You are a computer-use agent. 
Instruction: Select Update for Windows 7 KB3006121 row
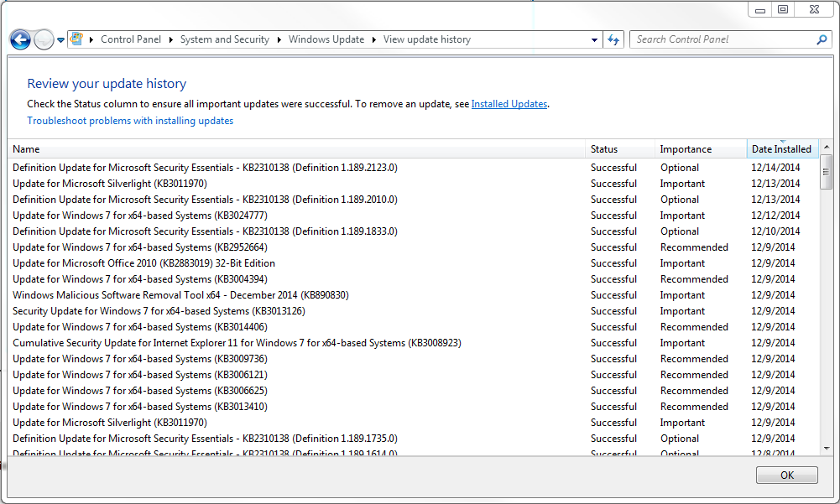tap(413, 375)
